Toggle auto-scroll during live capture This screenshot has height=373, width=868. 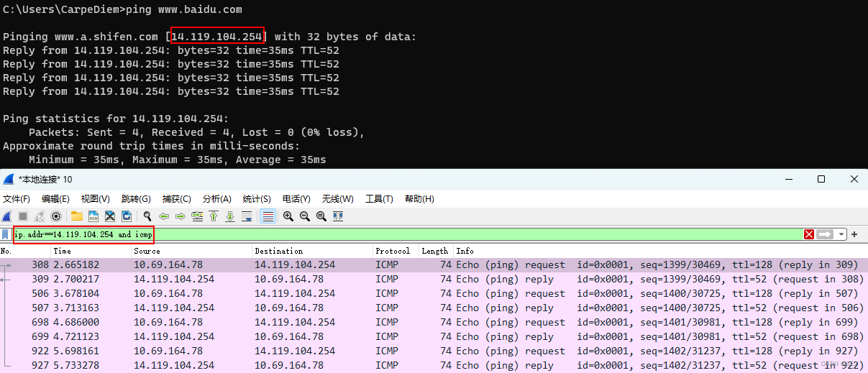click(x=247, y=216)
